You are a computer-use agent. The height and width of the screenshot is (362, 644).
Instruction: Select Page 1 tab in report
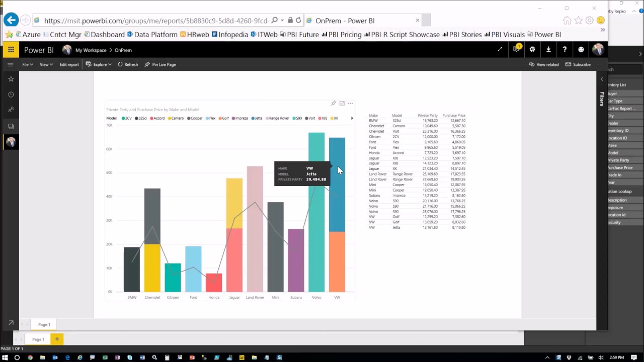click(x=44, y=324)
